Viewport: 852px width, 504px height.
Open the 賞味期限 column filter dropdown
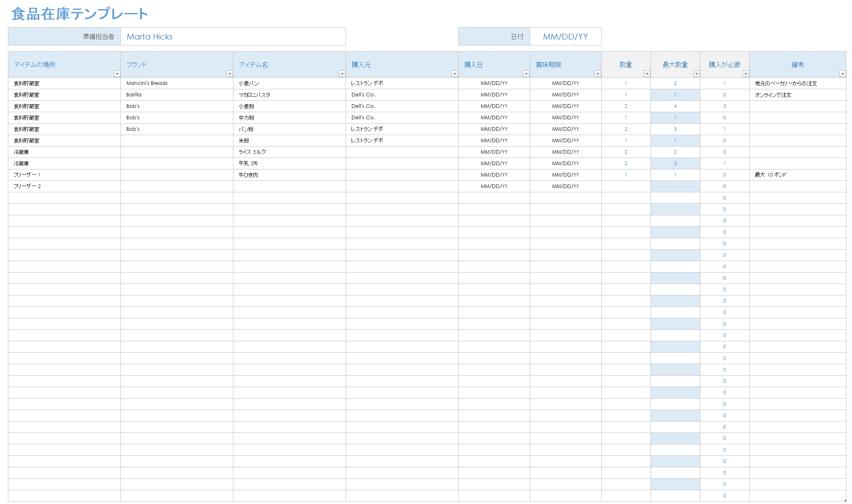click(x=598, y=74)
